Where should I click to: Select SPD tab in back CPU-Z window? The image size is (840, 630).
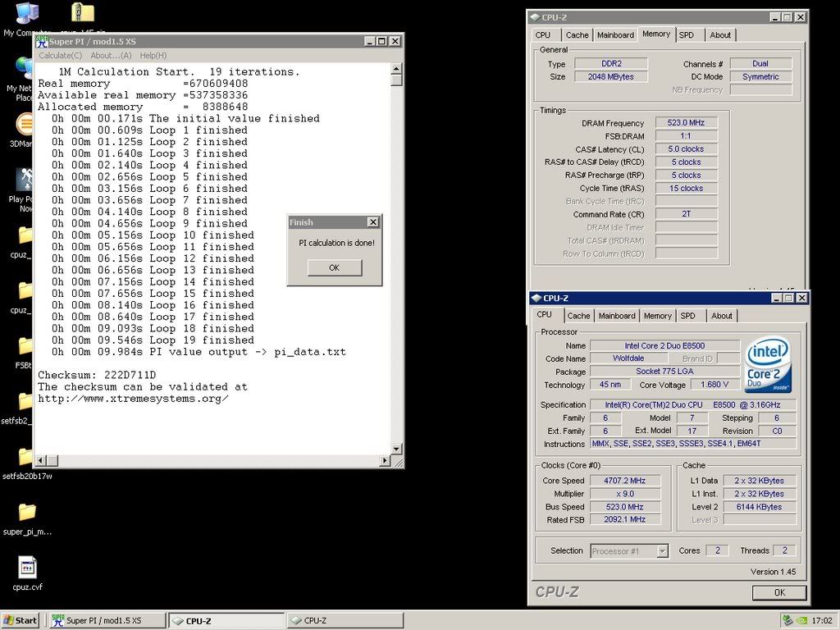pos(687,34)
